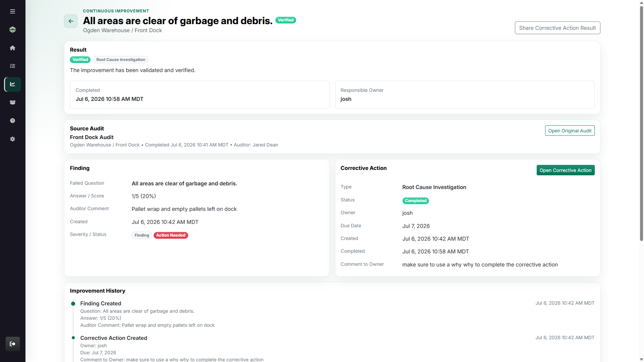Click Share Corrective Action Result button

[557, 28]
